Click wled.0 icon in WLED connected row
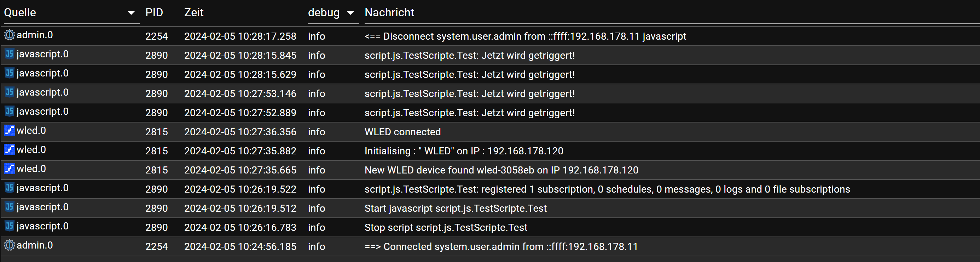Image resolution: width=980 pixels, height=262 pixels. point(10,131)
